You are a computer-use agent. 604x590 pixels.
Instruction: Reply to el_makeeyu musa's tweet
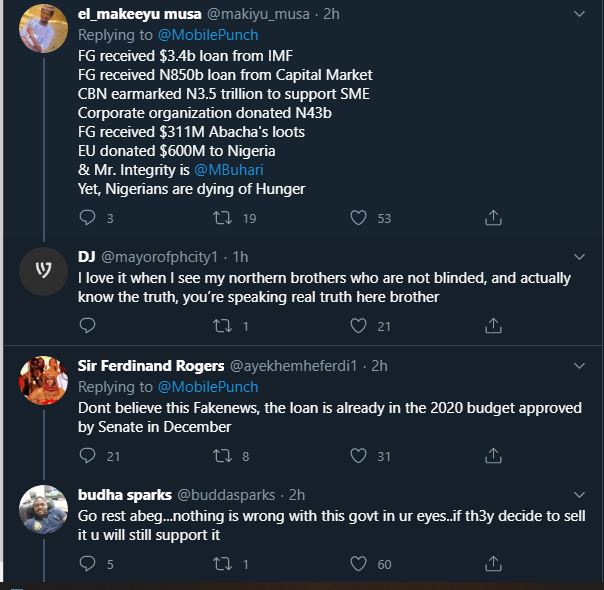pos(87,217)
